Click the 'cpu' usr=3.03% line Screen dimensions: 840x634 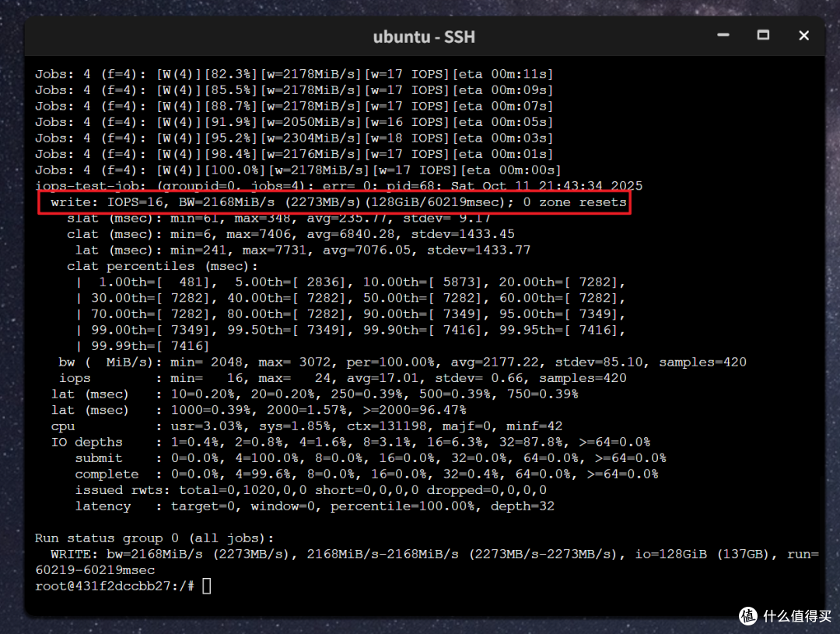(306, 426)
